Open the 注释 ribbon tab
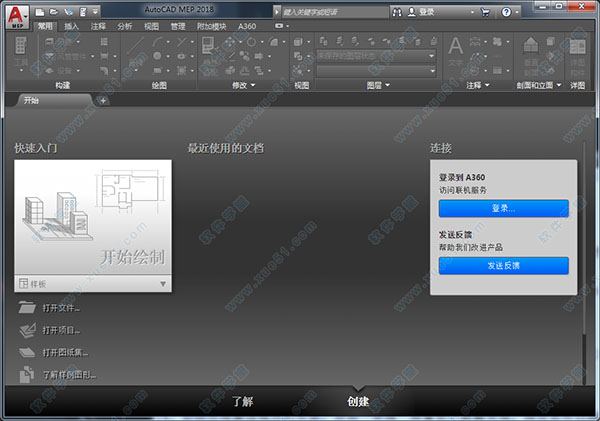The width and height of the screenshot is (600, 421). click(98, 26)
